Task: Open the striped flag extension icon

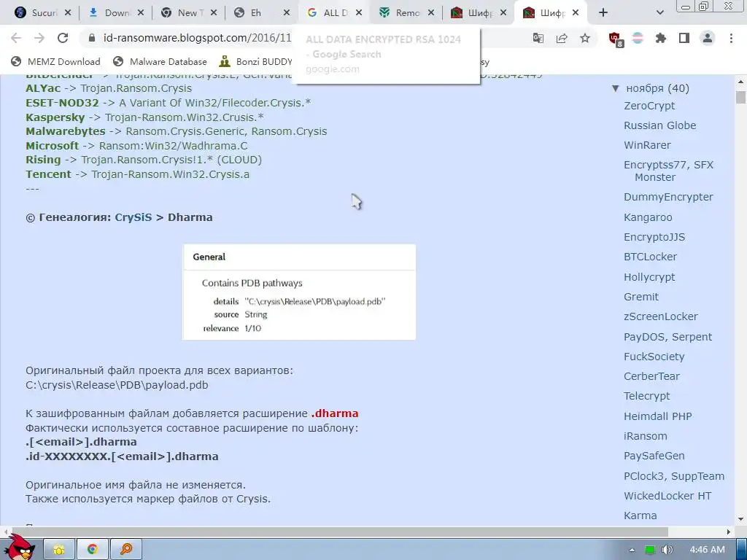Action: pos(638,38)
